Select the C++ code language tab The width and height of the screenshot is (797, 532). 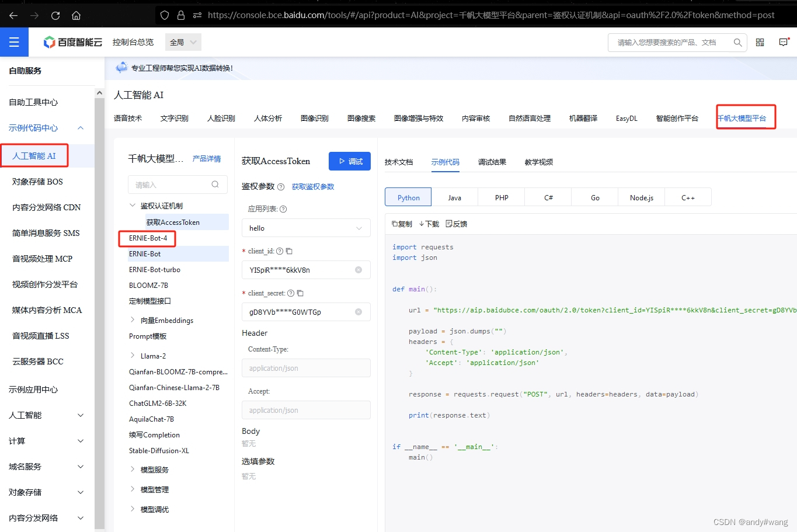[x=688, y=197]
